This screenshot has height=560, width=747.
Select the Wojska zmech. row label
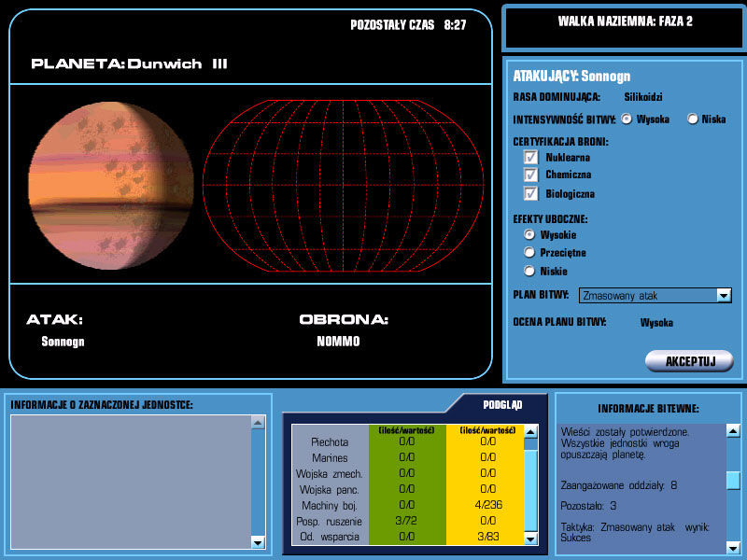tap(330, 474)
